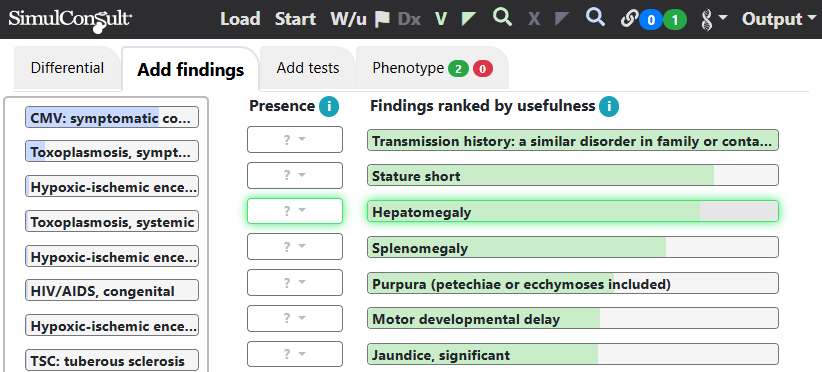Switch to the Differential tab
822x372 pixels.
coord(67,68)
